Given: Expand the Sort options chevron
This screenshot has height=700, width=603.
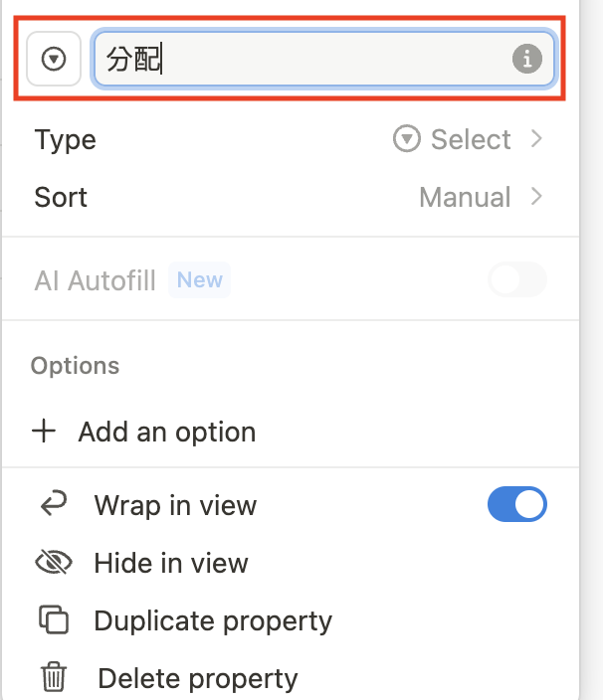Looking at the screenshot, I should 536,197.
